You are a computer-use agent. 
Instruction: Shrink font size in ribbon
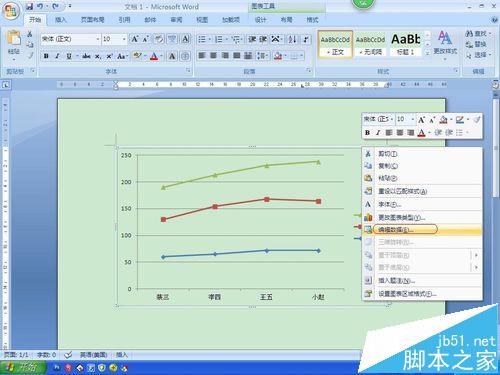(x=145, y=39)
